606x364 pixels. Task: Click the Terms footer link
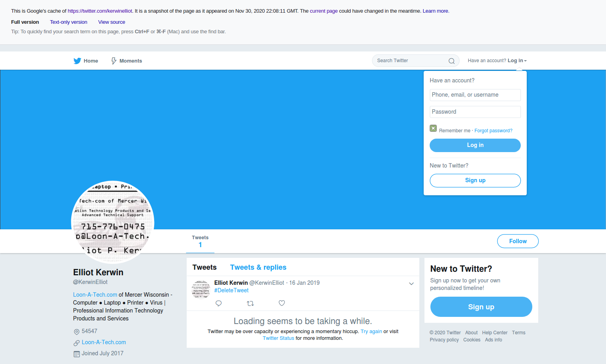coord(518,333)
